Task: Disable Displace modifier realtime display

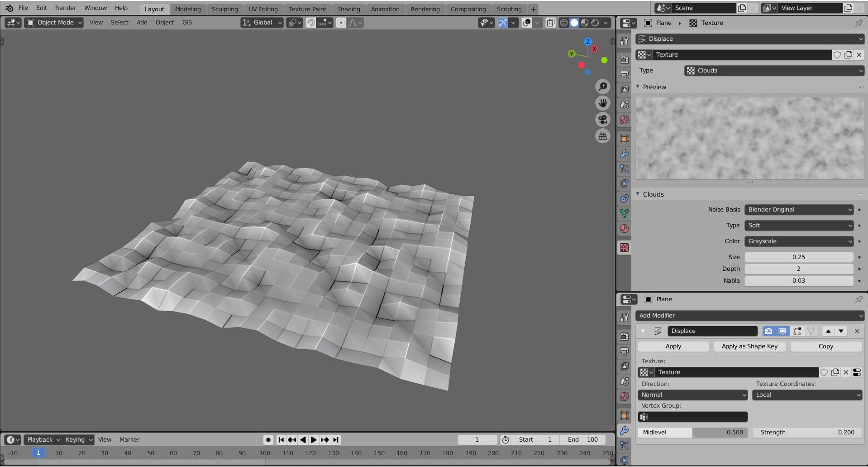Action: (x=782, y=331)
